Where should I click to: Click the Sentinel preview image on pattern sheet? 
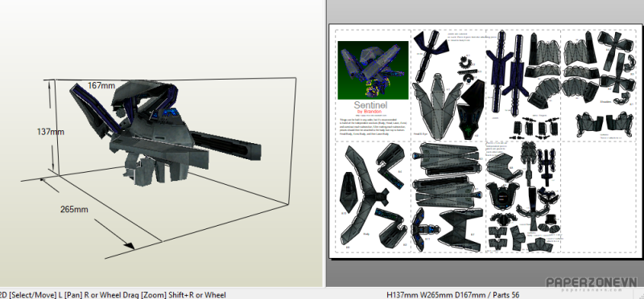click(x=373, y=70)
